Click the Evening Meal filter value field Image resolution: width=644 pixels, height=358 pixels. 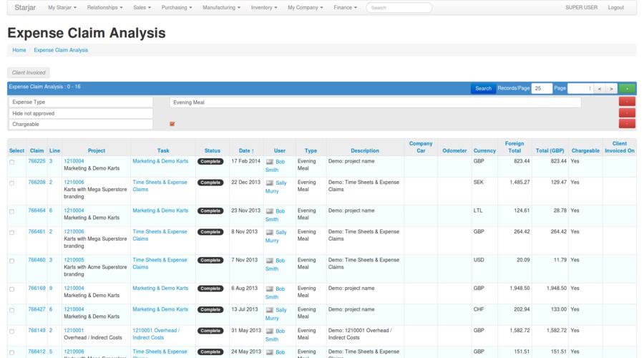point(376,102)
